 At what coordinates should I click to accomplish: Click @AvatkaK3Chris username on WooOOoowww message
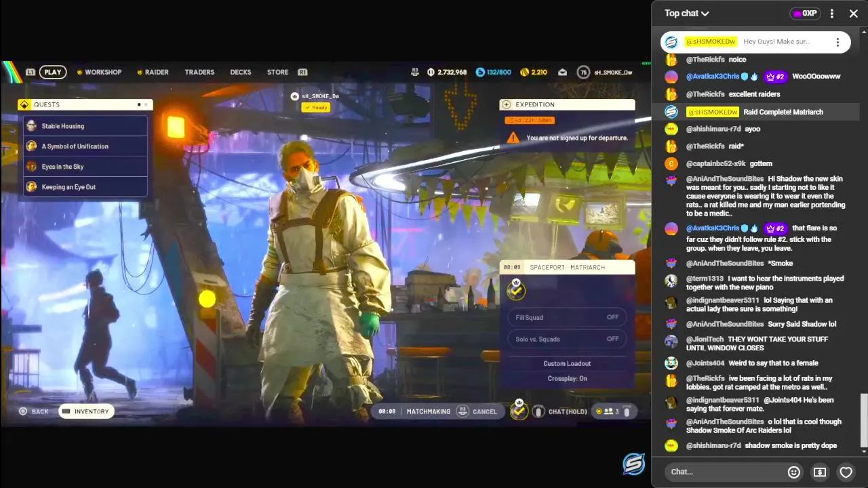(713, 77)
